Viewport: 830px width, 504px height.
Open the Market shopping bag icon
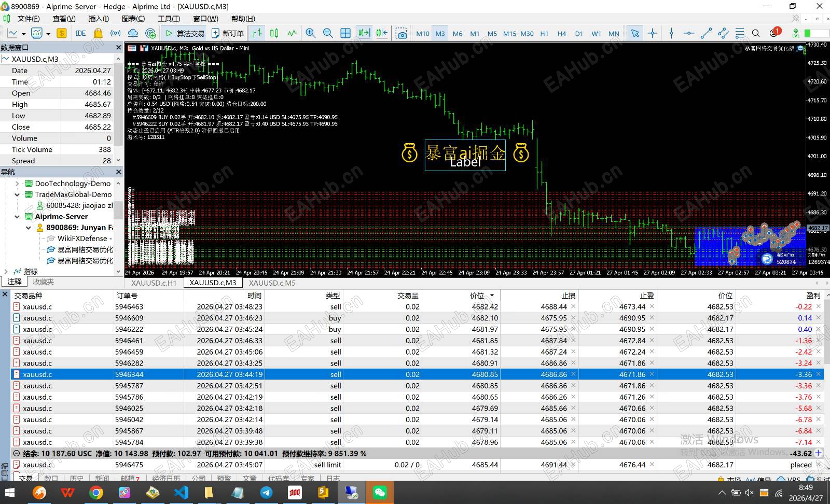click(98, 33)
